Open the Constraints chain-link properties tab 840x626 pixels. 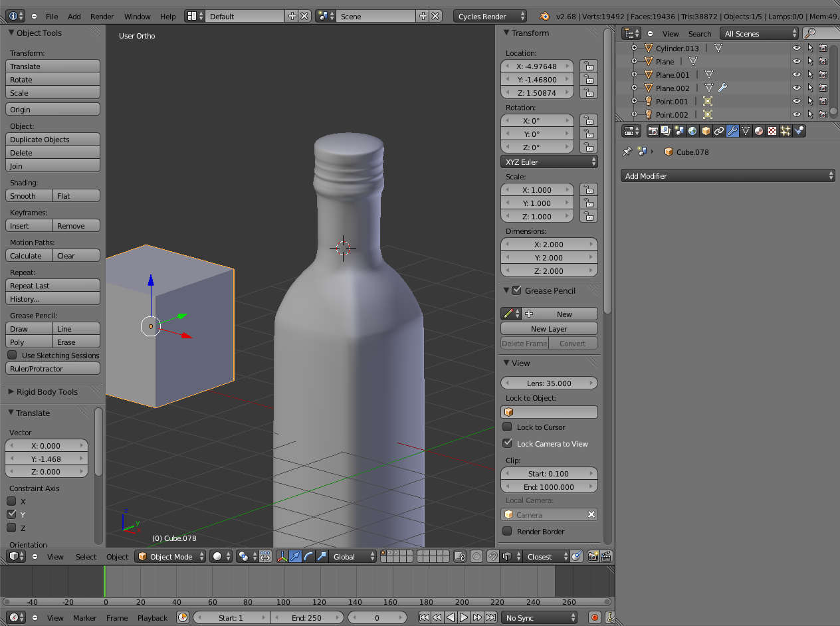pos(719,131)
